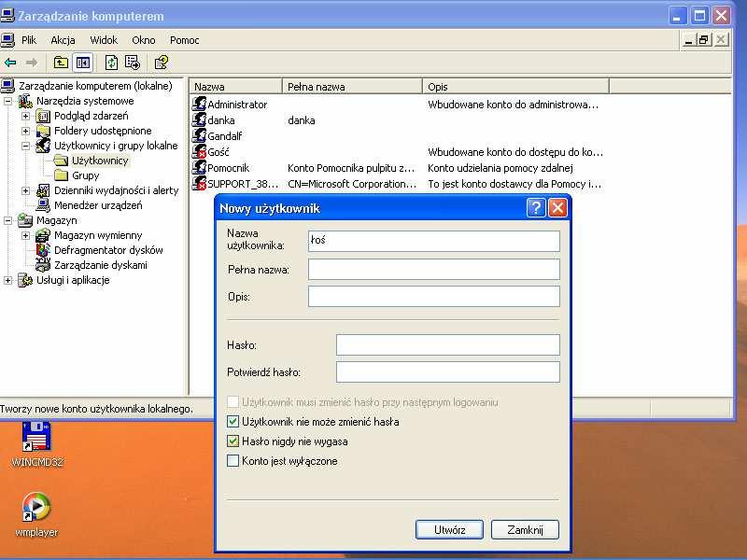The width and height of the screenshot is (747, 560).
Task: Click Wbudowane konto do administrowa… description
Action: pyautogui.click(x=513, y=105)
